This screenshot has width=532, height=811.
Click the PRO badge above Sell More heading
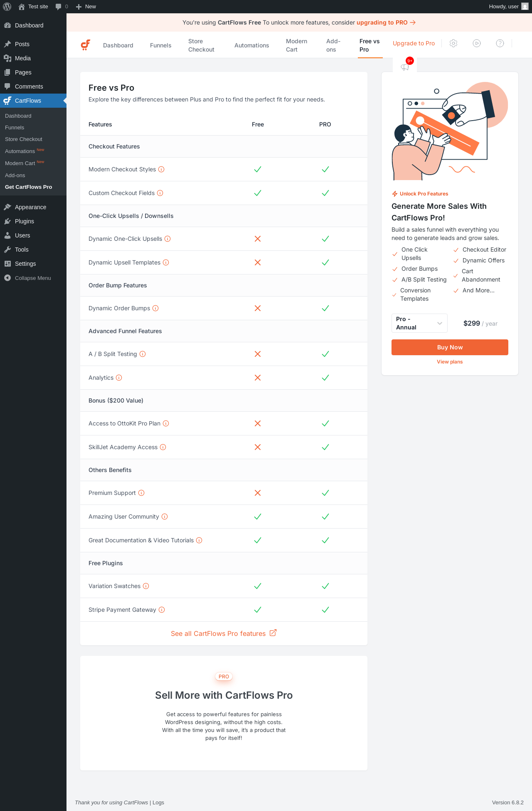[224, 677]
